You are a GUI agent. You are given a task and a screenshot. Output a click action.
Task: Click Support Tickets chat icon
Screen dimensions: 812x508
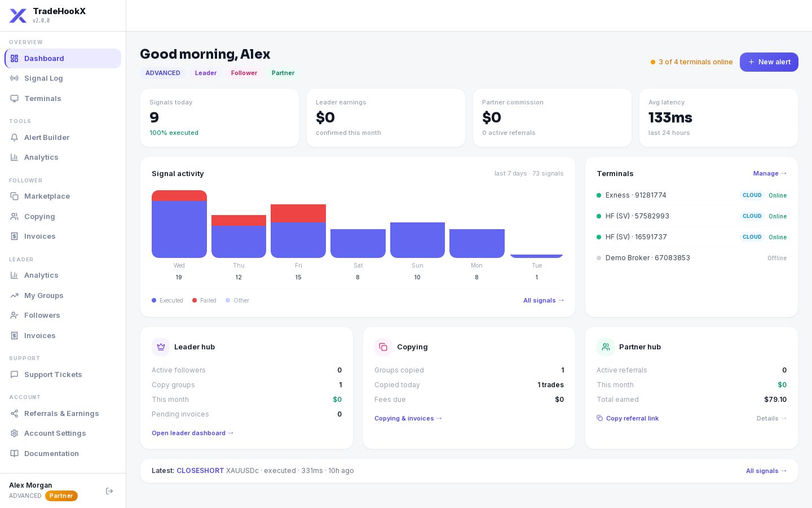tap(15, 375)
